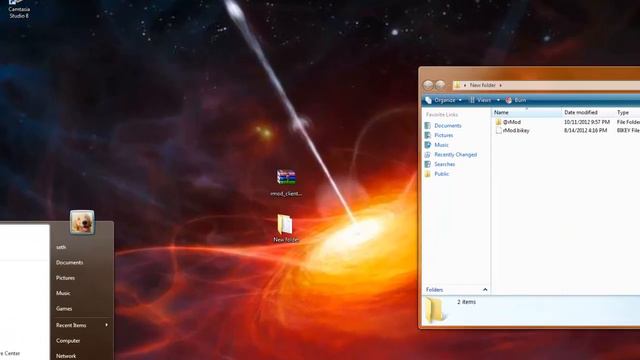The height and width of the screenshot is (360, 640).
Task: Open Searches in Favorite Links
Action: point(444,164)
